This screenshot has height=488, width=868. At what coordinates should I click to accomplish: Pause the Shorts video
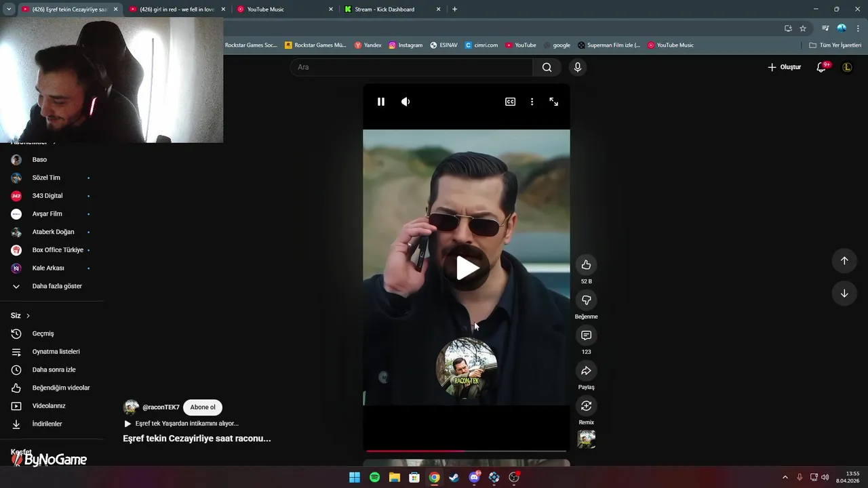tap(381, 102)
